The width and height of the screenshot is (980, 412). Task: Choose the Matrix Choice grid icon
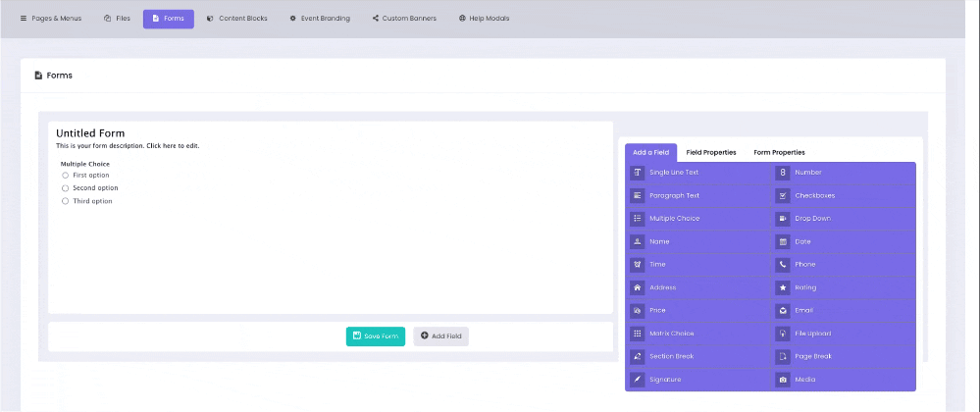638,334
